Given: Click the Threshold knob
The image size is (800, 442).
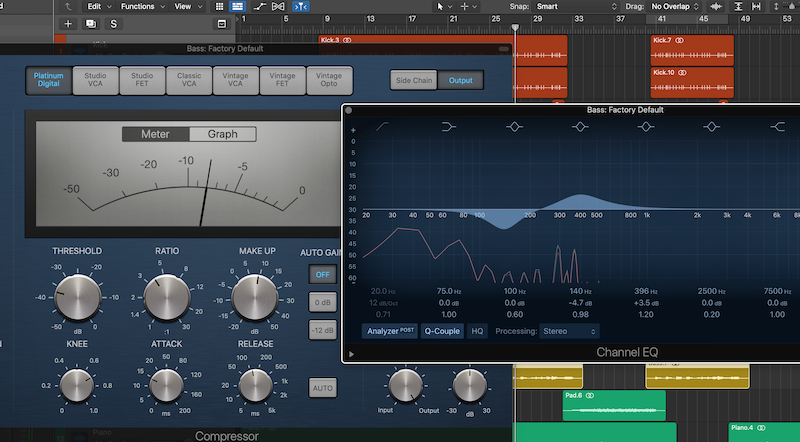Looking at the screenshot, I should (x=78, y=298).
